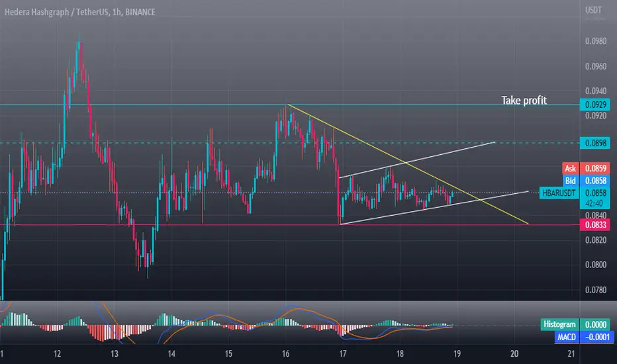Click the 42:40 candle countdown timer
The image size is (617, 364).
(594, 203)
